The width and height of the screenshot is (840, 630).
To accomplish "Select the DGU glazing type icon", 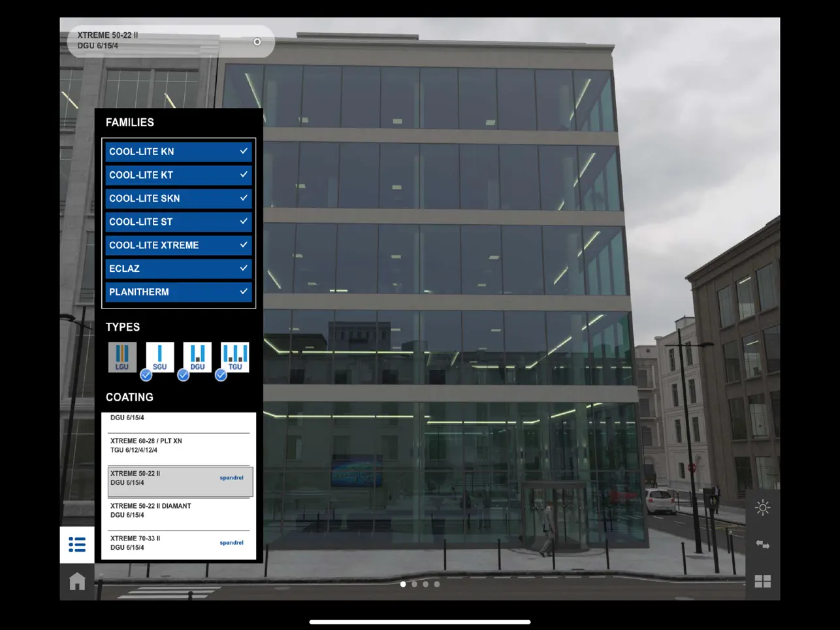I will 197,356.
